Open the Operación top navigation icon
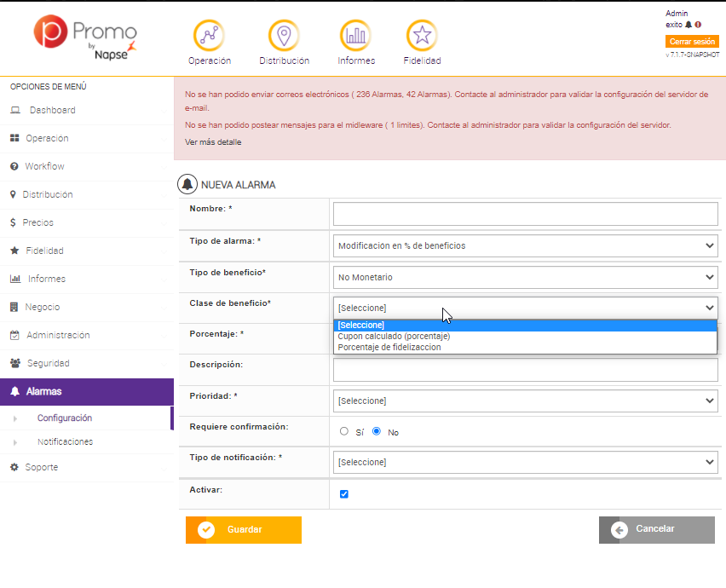 coord(209,35)
